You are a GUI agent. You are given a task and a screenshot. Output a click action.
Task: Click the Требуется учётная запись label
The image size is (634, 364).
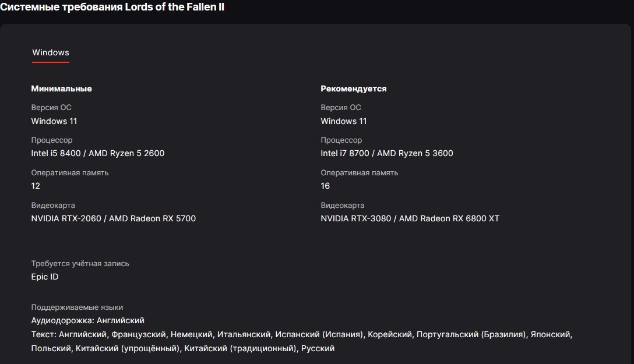(80, 263)
